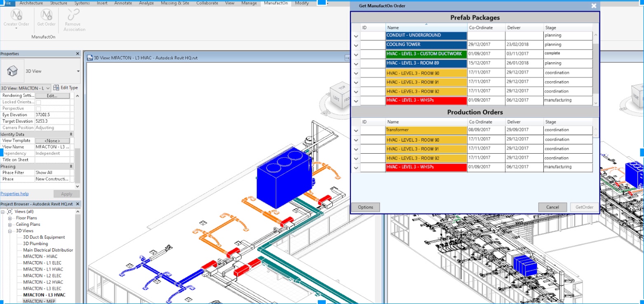Image resolution: width=644 pixels, height=304 pixels.
Task: Click the 3D View house type thumbnail
Action: coord(12,71)
